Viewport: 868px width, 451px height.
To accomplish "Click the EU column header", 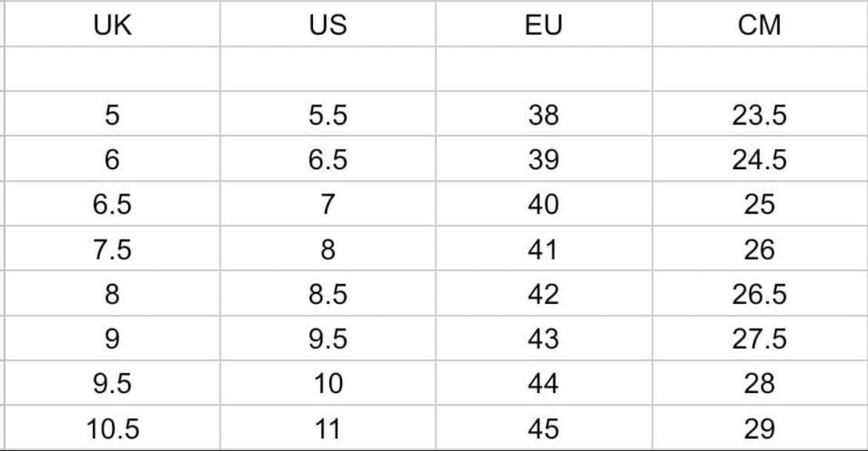I will (543, 25).
